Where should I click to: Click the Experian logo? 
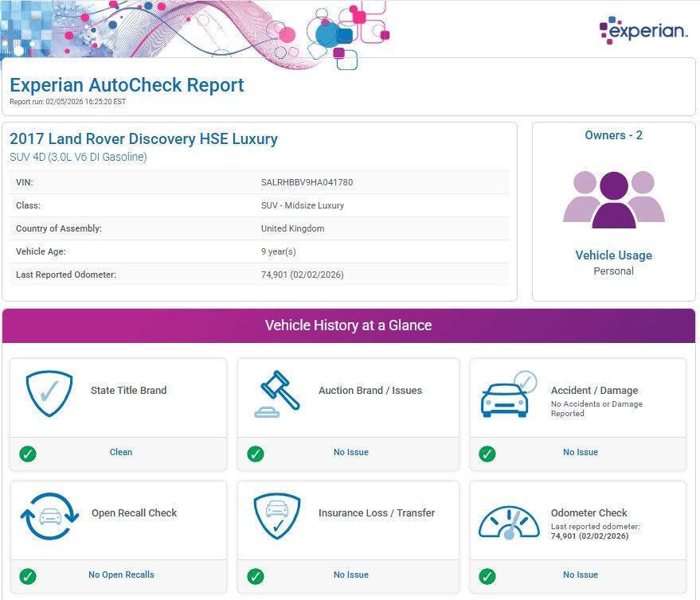[643, 30]
